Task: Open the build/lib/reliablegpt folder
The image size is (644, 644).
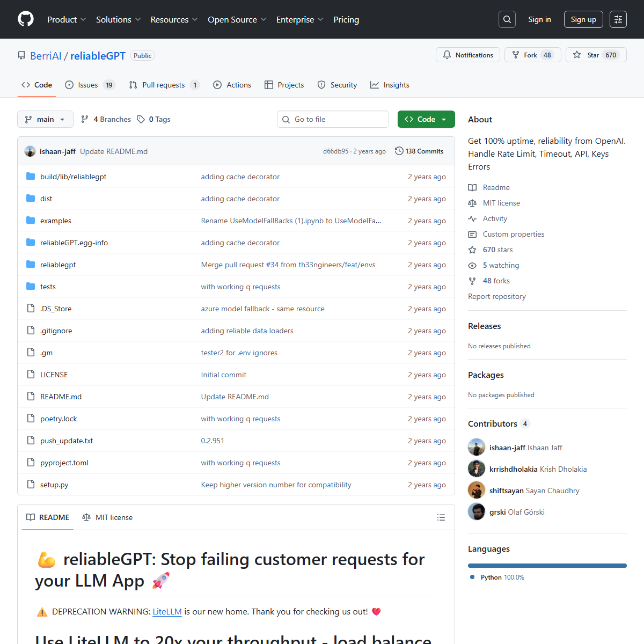Action: [73, 177]
